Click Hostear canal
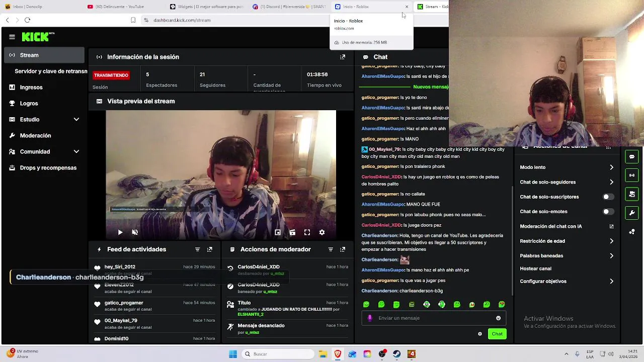Image resolution: width=644 pixels, height=362 pixels. pyautogui.click(x=535, y=268)
